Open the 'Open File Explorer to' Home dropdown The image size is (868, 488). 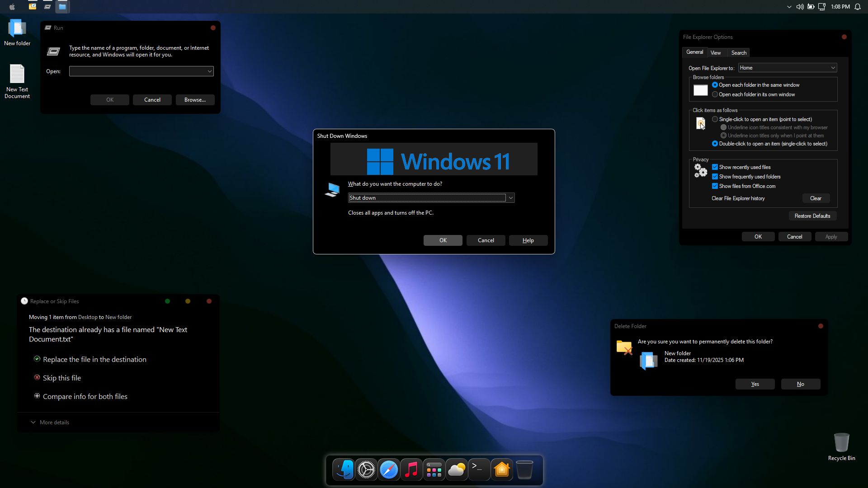(x=787, y=68)
